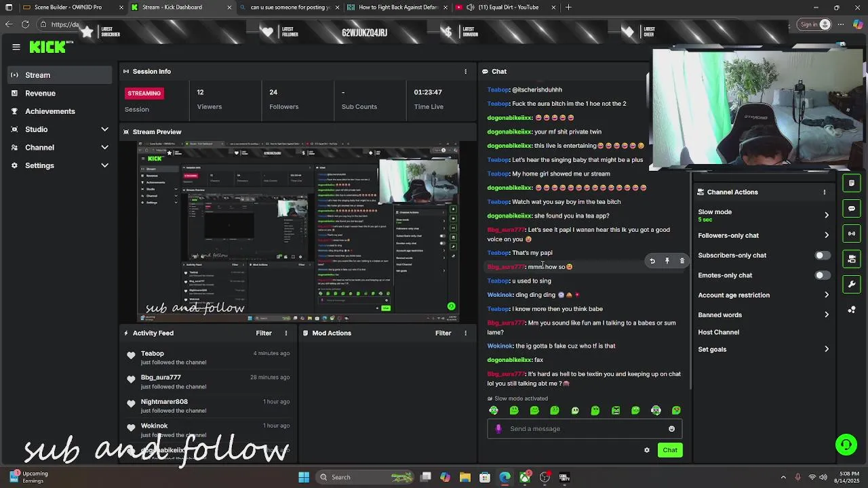Click the green Chat send button

point(670,450)
